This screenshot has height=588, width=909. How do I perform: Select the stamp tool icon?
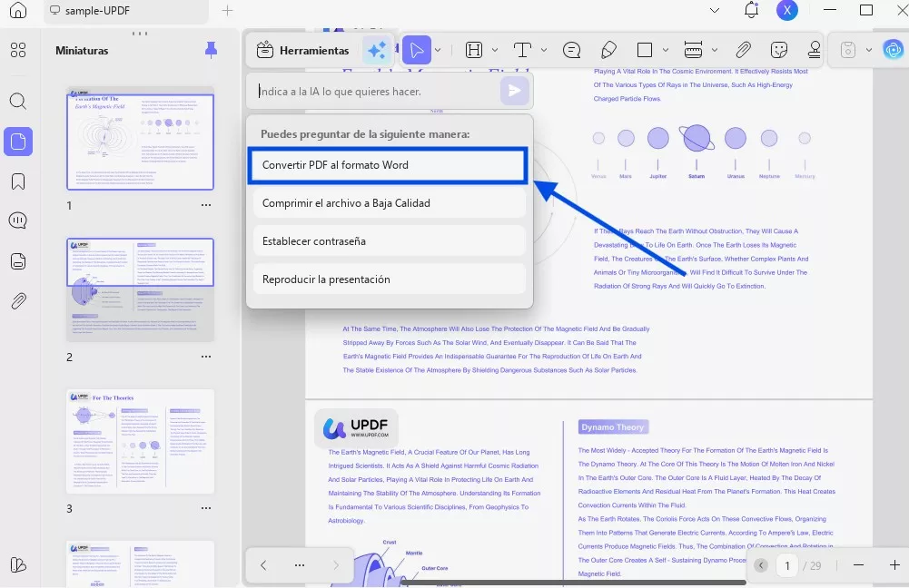coord(815,50)
